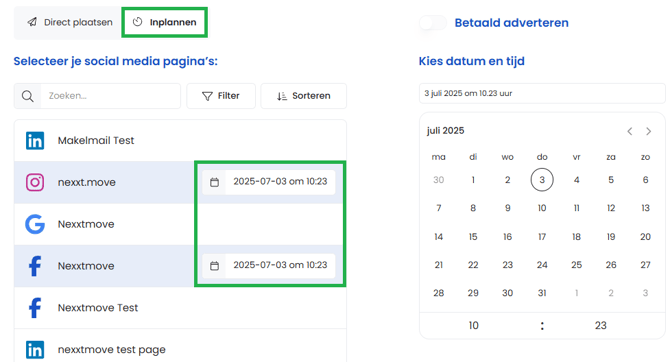Select the Inplannen tab
This screenshot has height=362, width=670.
165,22
